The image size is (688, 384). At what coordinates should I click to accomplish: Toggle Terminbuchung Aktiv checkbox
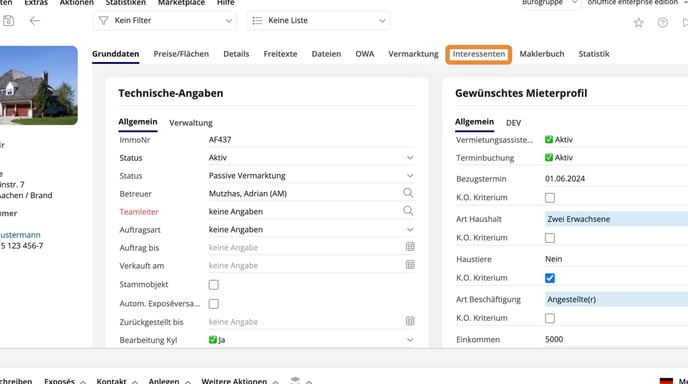click(549, 157)
